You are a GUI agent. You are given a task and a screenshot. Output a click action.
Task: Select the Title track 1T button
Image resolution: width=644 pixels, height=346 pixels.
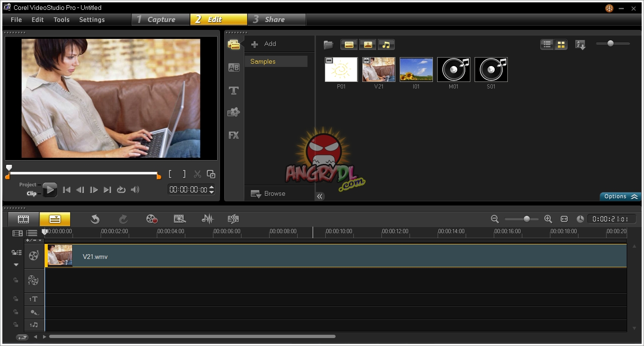tap(34, 299)
